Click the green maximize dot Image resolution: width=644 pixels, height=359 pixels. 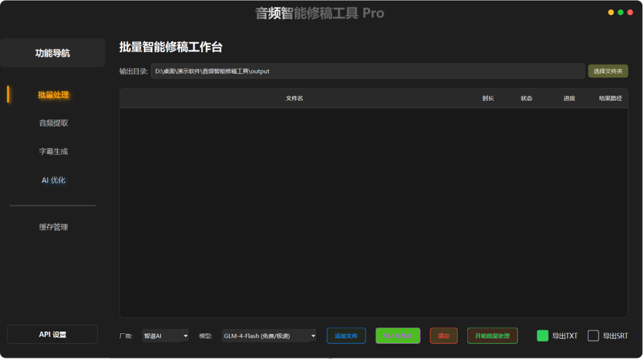click(x=620, y=13)
